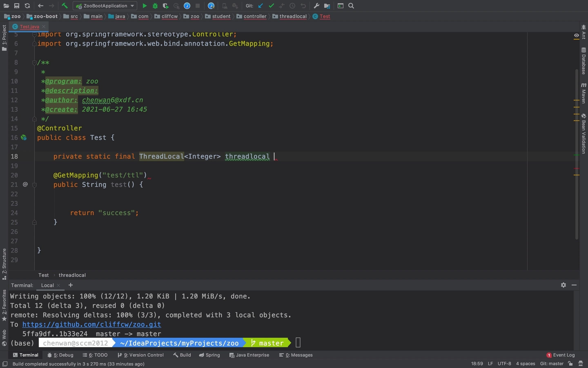Screen dimensions: 588x368
Task: Save all files with the floppy disk icon
Action: pyautogui.click(x=17, y=6)
